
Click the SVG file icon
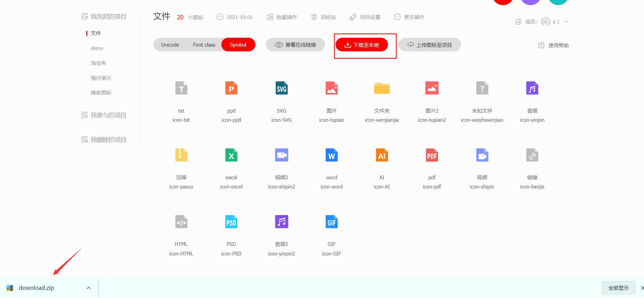pos(282,88)
